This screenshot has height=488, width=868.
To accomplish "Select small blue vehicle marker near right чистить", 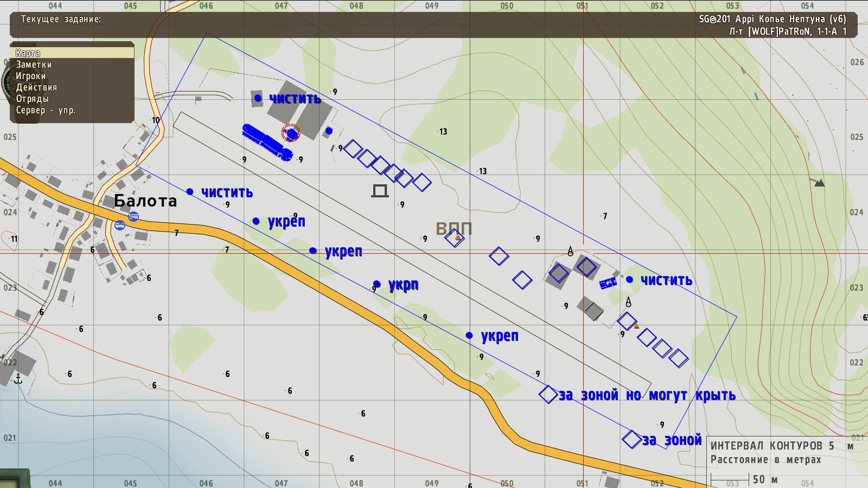I will [x=608, y=283].
